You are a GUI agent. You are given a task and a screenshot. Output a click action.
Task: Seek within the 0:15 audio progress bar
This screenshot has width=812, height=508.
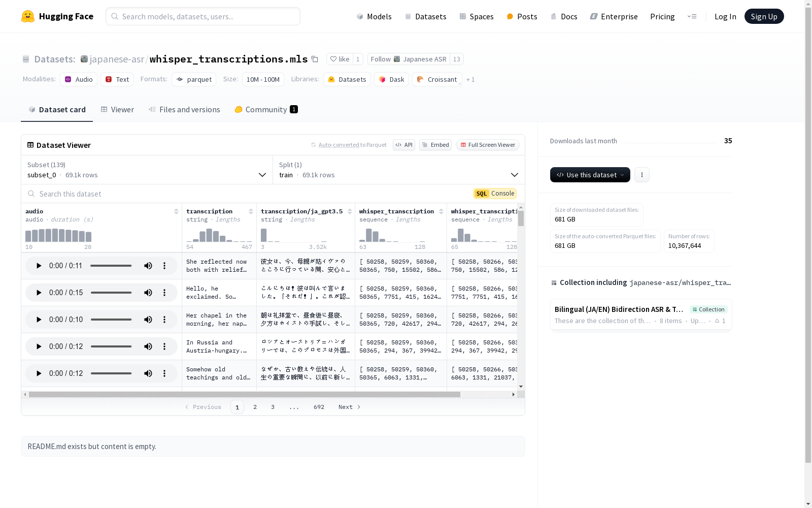click(x=111, y=293)
